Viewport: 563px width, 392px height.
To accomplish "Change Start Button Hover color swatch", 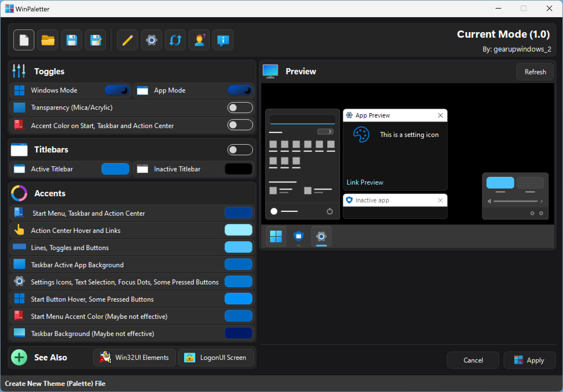I will point(239,299).
